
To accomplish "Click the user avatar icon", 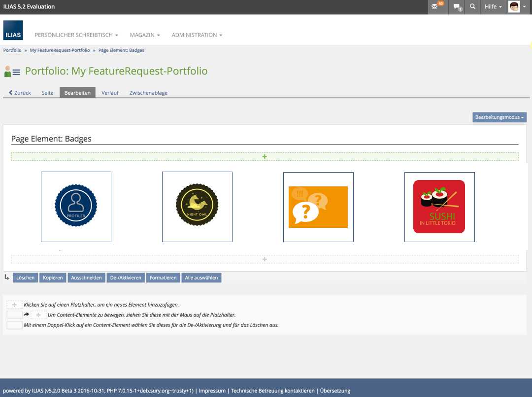I will [514, 7].
